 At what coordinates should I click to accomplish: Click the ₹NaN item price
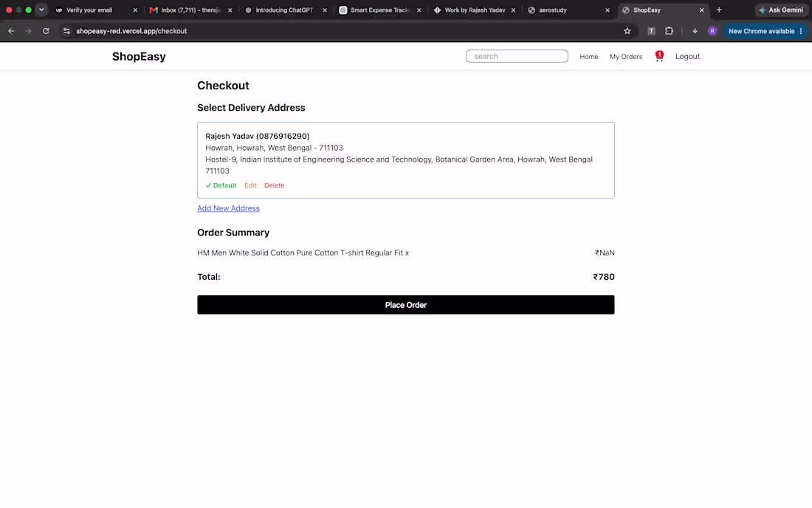click(x=605, y=253)
